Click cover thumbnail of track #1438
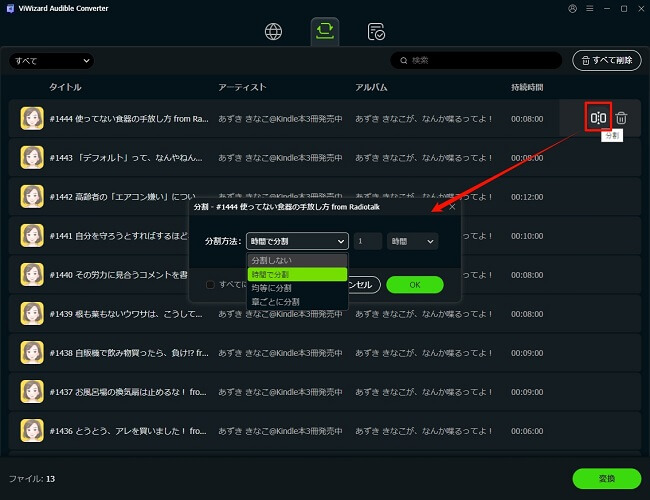Image resolution: width=650 pixels, height=500 pixels. (32, 352)
